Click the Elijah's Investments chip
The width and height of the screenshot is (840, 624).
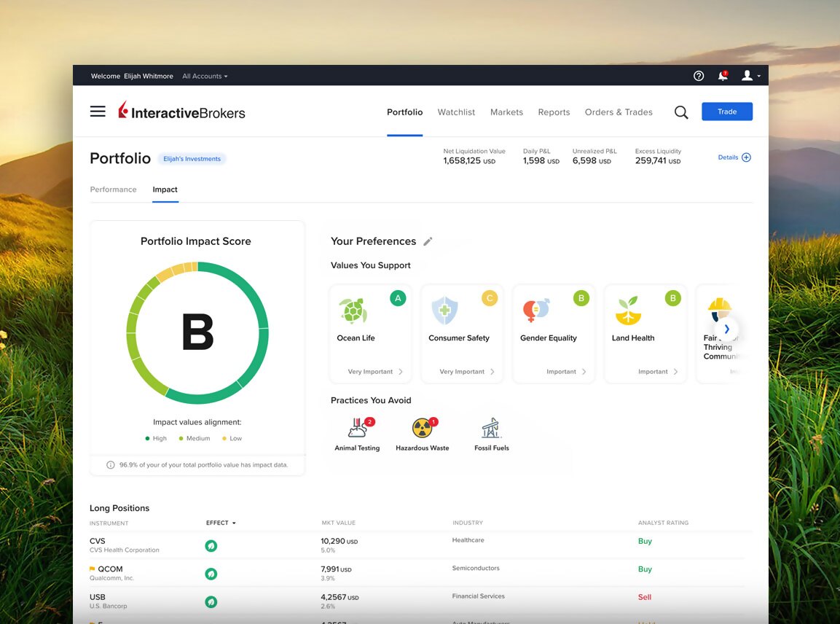click(192, 158)
